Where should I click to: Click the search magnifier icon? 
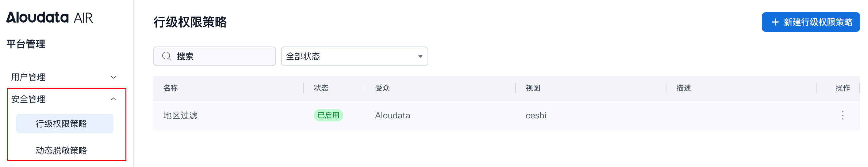(167, 56)
